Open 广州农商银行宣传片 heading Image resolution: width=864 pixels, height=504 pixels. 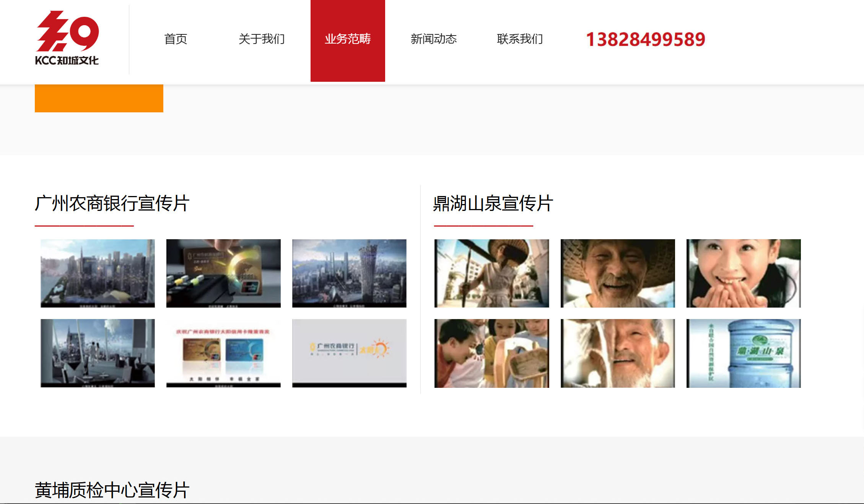112,203
